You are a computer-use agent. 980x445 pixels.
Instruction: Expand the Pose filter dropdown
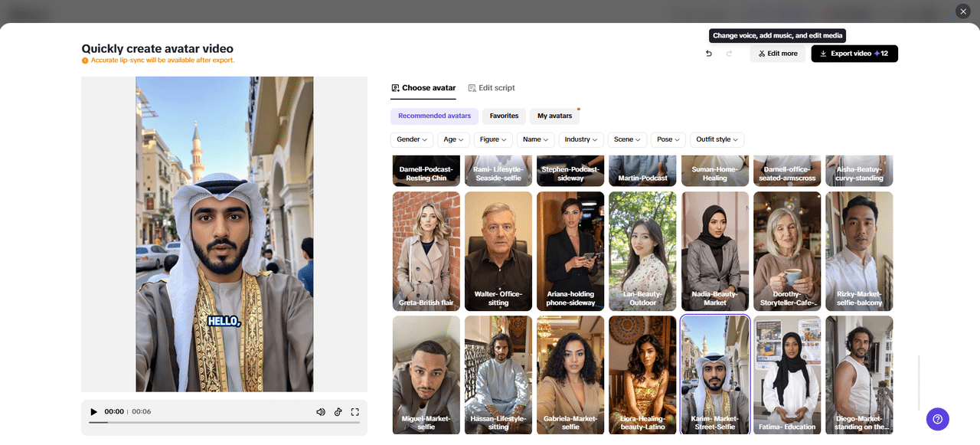tap(668, 139)
